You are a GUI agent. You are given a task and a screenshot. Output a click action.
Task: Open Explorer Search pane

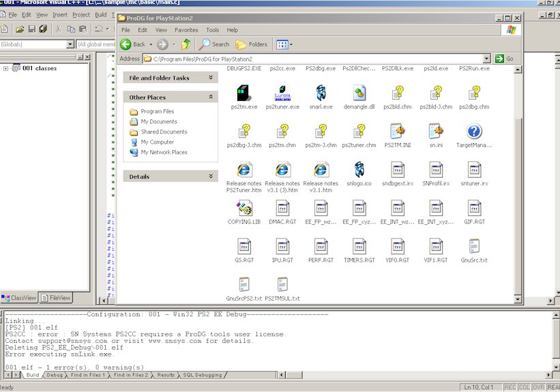[214, 44]
